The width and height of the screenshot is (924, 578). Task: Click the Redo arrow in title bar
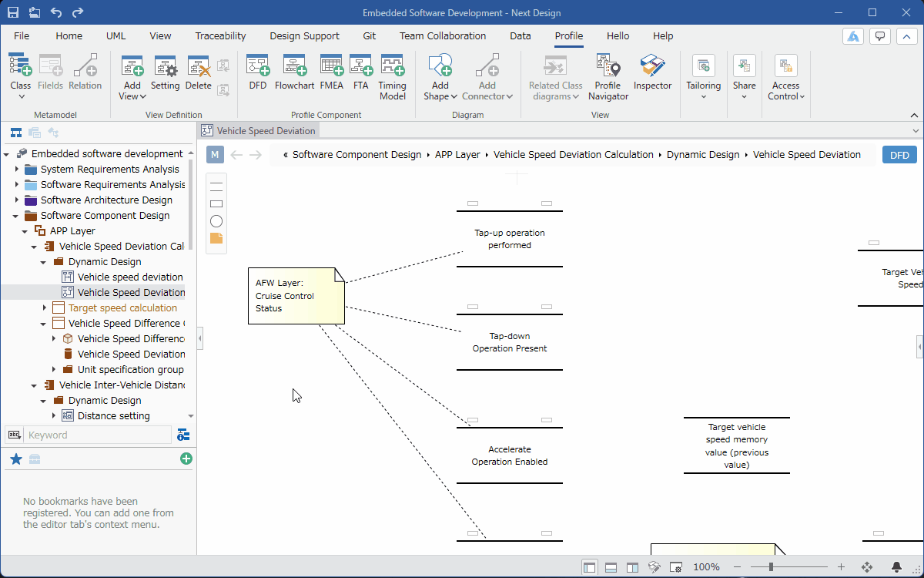78,12
